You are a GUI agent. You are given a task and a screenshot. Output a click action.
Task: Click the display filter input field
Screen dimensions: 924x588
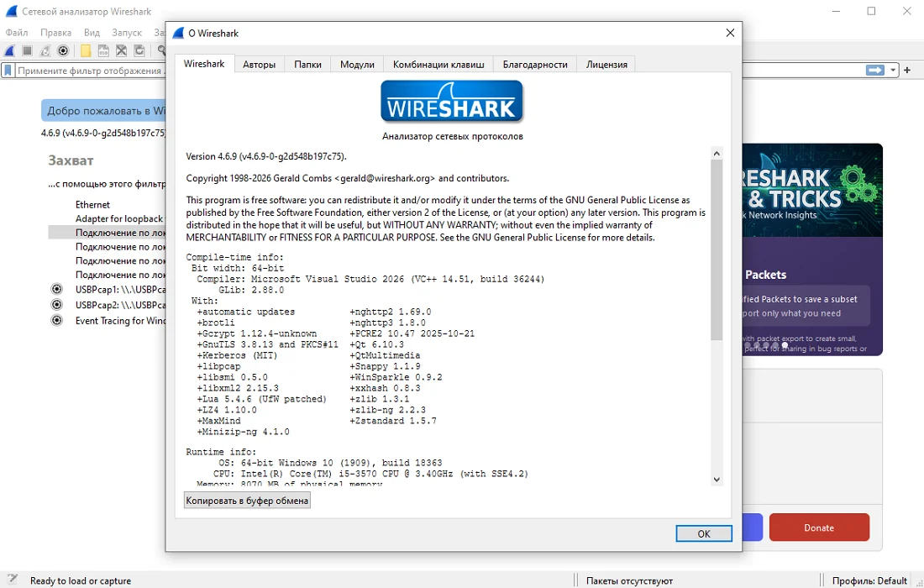click(x=90, y=70)
